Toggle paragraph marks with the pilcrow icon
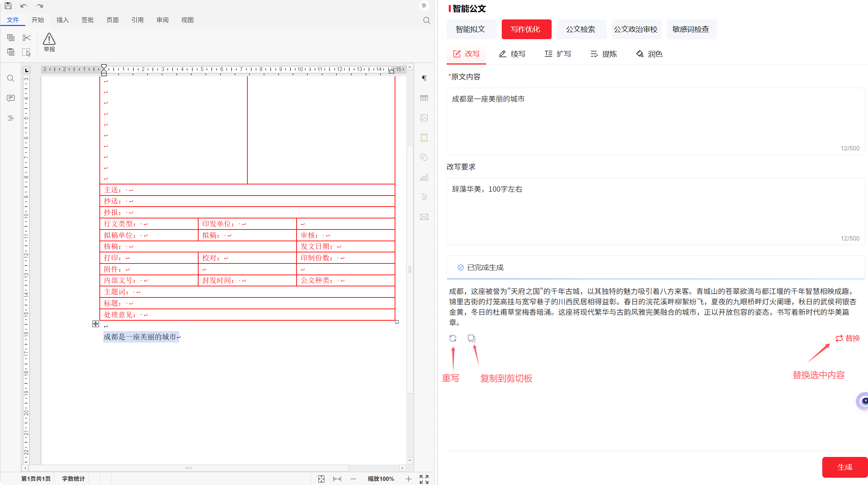The height and width of the screenshot is (485, 868). tap(424, 78)
